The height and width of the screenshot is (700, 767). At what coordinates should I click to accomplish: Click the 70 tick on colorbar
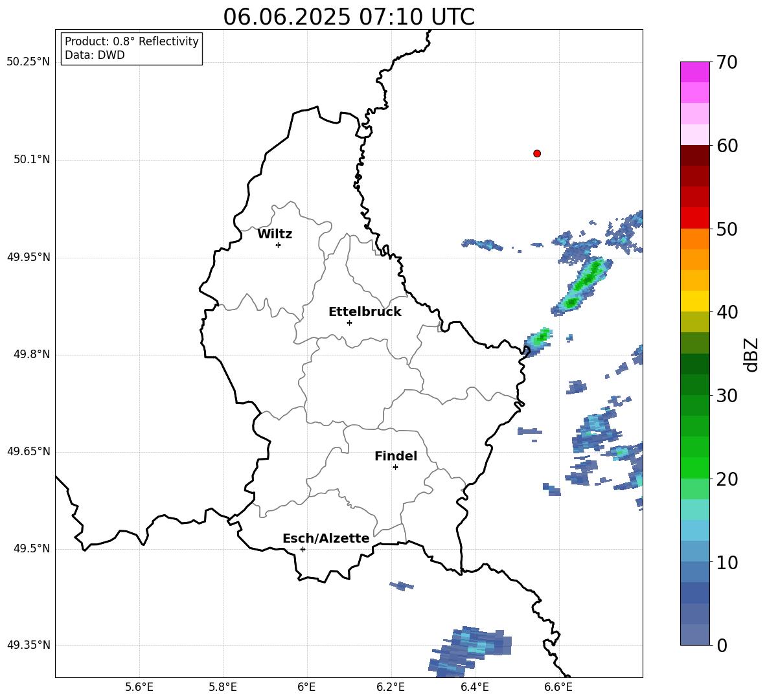(x=726, y=63)
